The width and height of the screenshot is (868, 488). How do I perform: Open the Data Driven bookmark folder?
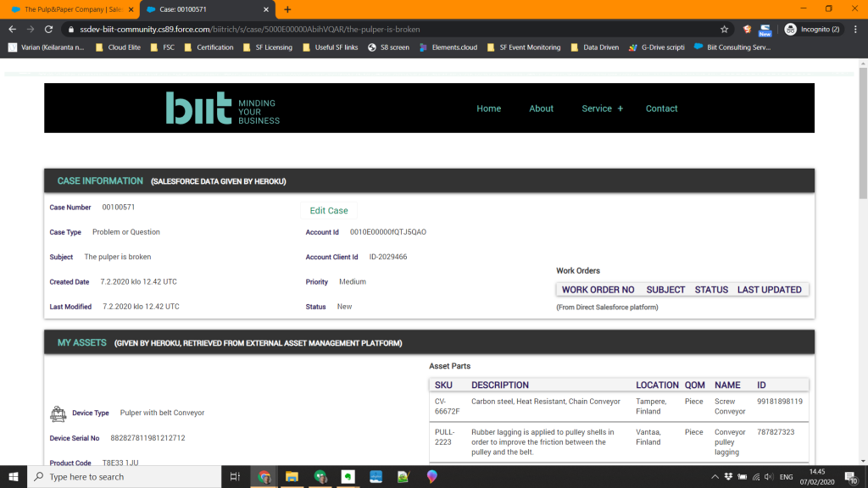[595, 47]
